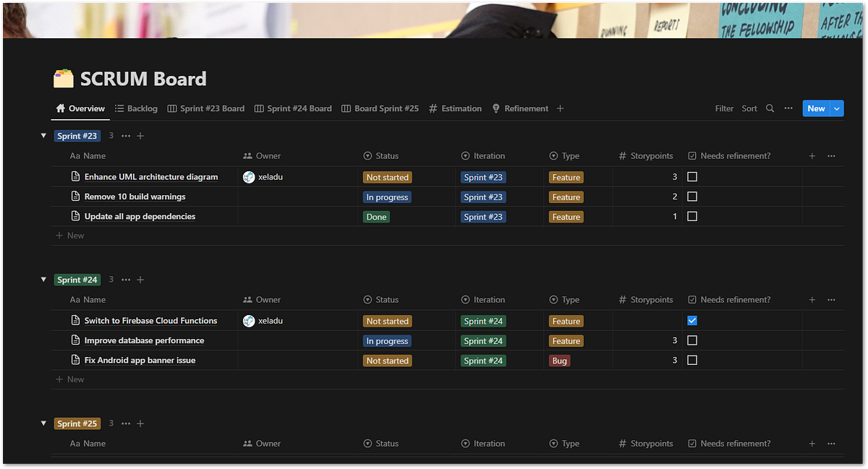Image resolution: width=868 pixels, height=469 pixels.
Task: Click the toolbar ellipsis icon near the New button
Action: pyautogui.click(x=788, y=108)
